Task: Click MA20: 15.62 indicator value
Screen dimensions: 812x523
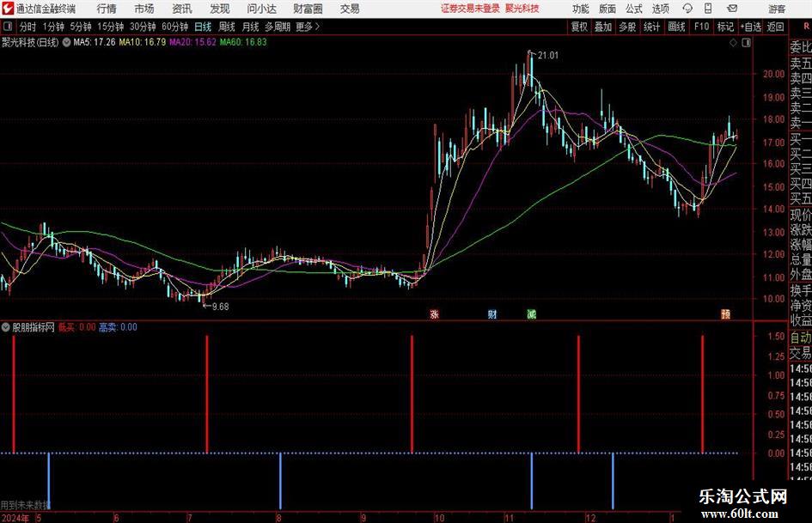Action: pos(192,42)
